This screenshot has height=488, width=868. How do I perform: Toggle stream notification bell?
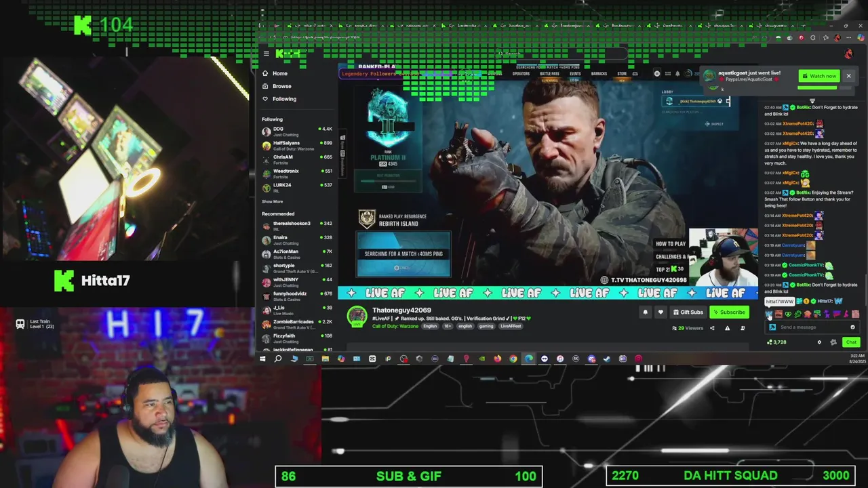pos(645,312)
